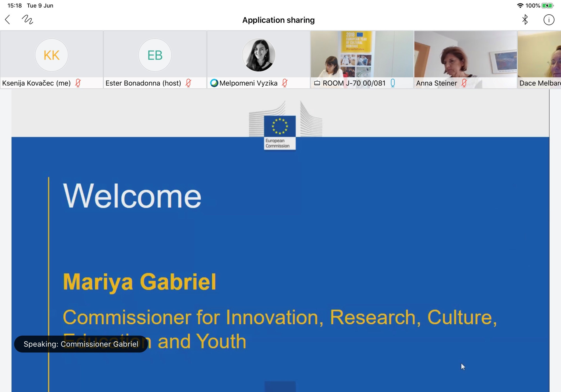Tap the Welcome heading on the slide
The image size is (561, 392).
pos(132,196)
